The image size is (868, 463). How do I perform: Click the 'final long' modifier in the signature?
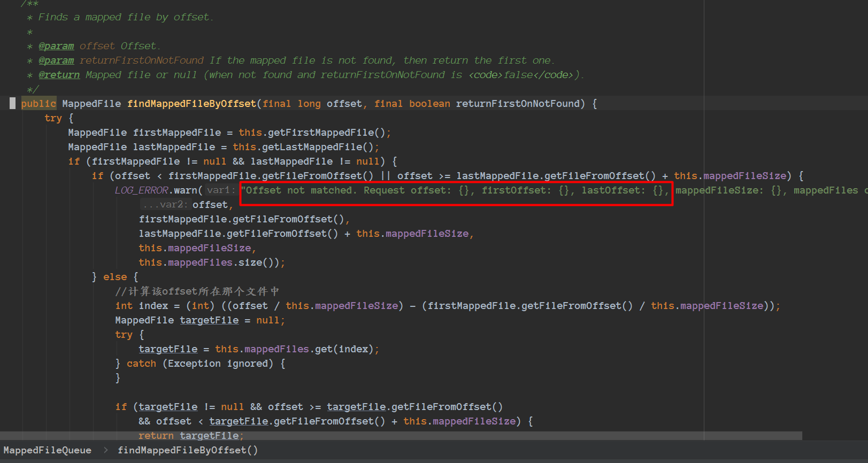click(x=291, y=104)
